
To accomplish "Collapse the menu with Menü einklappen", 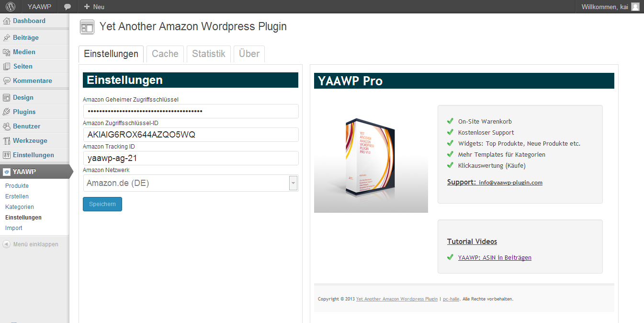I will [31, 244].
